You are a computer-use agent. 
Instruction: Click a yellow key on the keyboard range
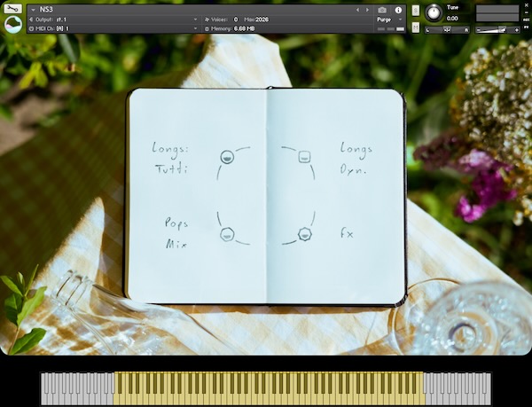click(x=268, y=397)
